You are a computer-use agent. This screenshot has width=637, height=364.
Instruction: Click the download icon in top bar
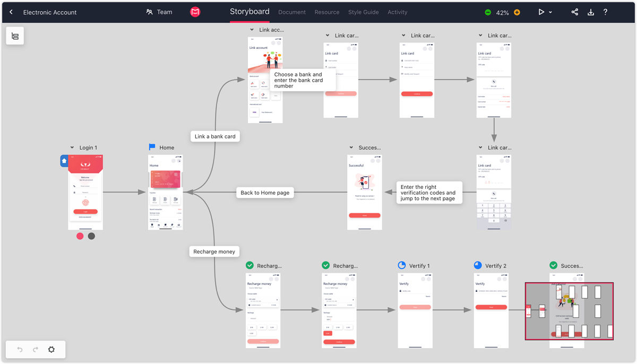point(590,12)
